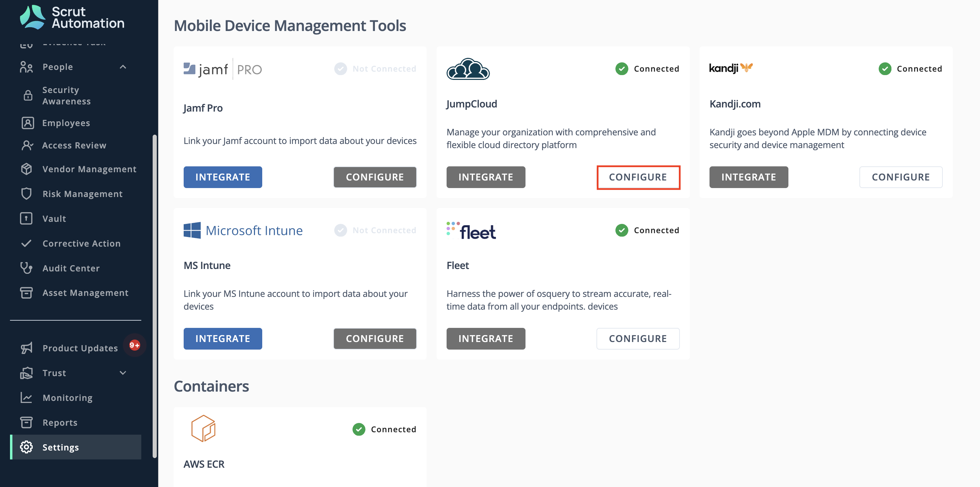Select Settings in the sidebar
The image size is (980, 487).
point(76,447)
